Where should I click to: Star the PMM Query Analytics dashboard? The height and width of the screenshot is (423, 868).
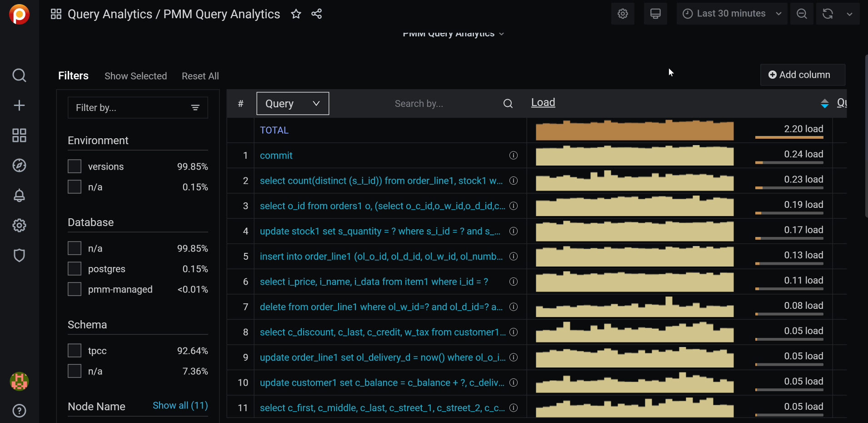[296, 14]
